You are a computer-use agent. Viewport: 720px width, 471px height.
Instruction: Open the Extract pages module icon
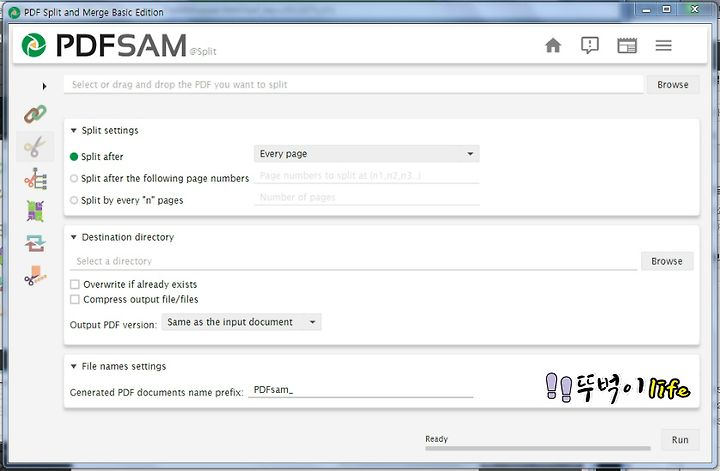coord(35,275)
